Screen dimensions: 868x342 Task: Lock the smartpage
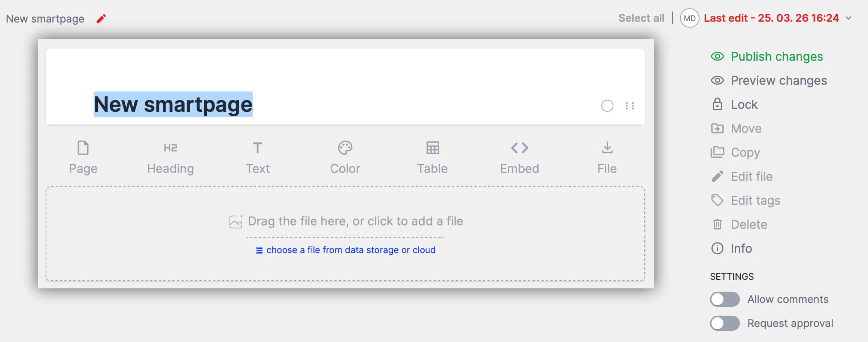[x=744, y=105]
